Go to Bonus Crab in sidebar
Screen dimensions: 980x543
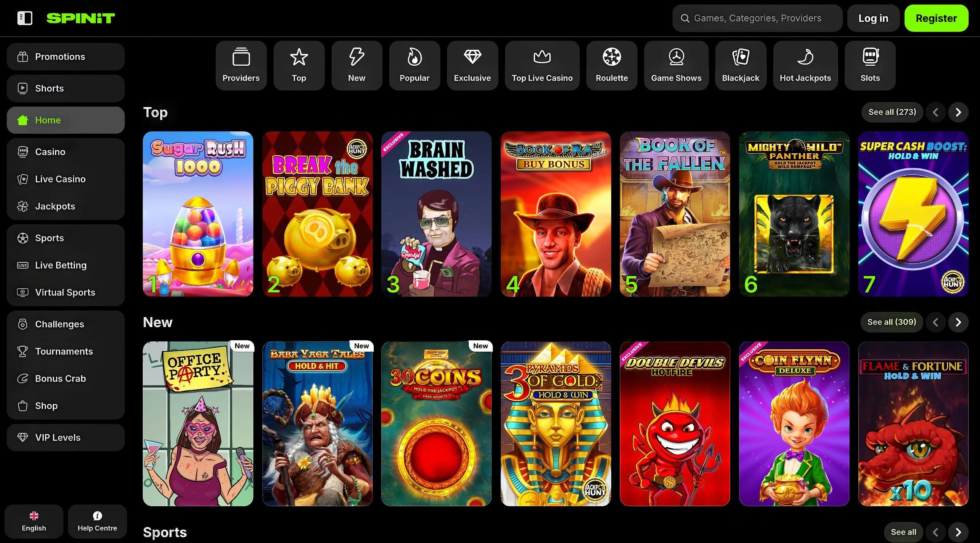pyautogui.click(x=60, y=378)
